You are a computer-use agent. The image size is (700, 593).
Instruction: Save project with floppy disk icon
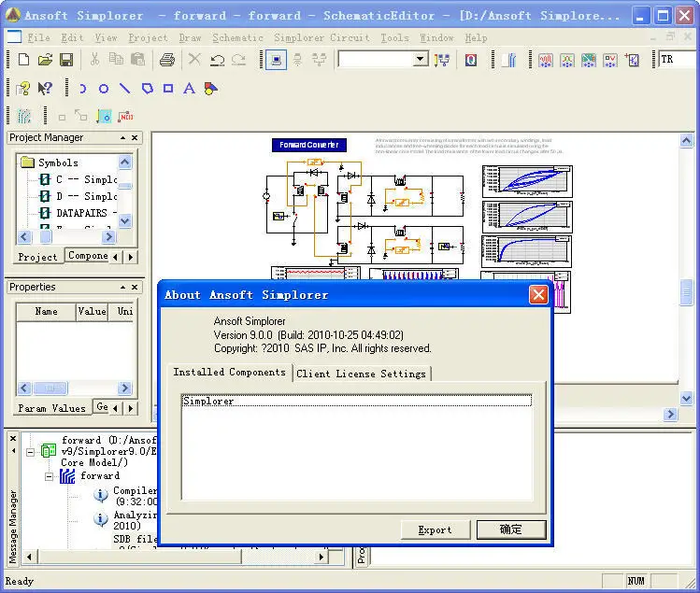click(x=66, y=60)
